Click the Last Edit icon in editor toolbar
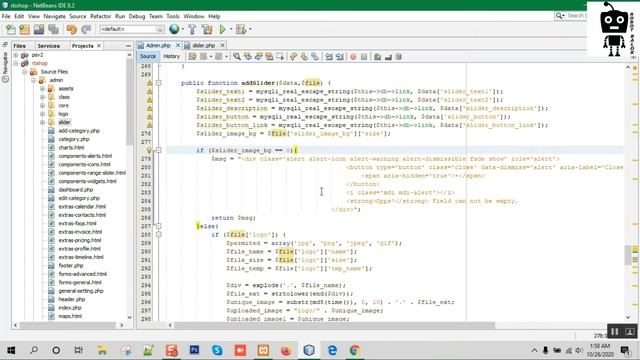Screen dimensions: 640x360 (x=192, y=57)
